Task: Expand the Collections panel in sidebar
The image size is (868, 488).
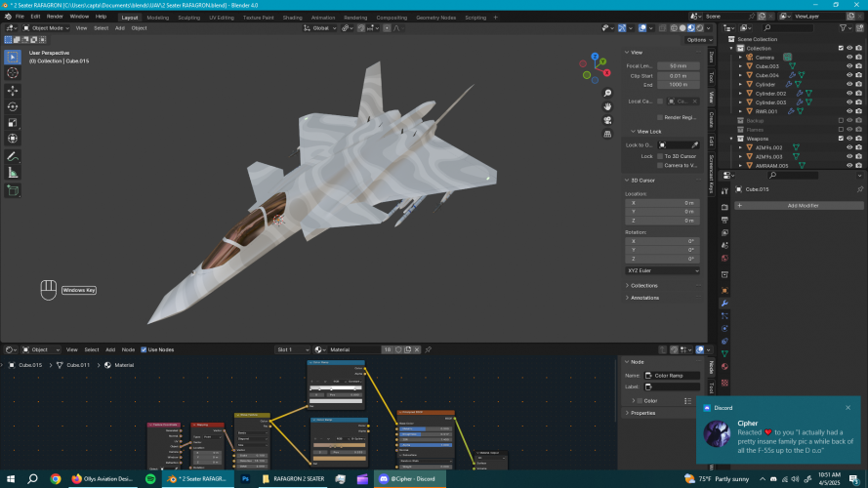Action: click(643, 286)
